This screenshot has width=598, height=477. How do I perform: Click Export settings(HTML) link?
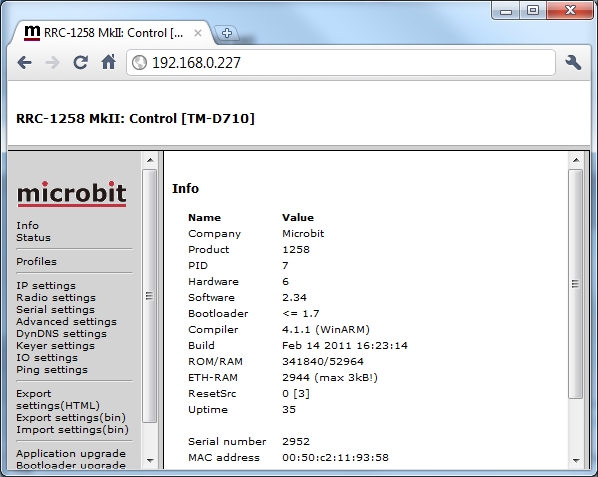58,400
